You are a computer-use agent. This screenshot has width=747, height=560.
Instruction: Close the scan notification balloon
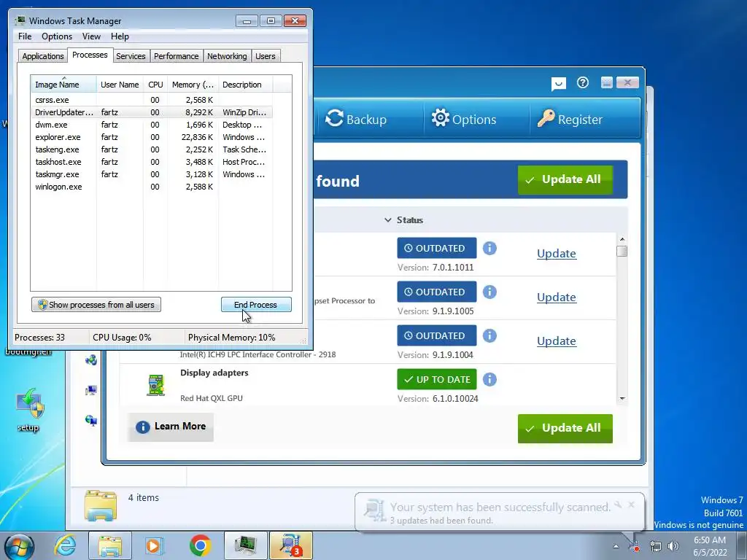point(631,505)
